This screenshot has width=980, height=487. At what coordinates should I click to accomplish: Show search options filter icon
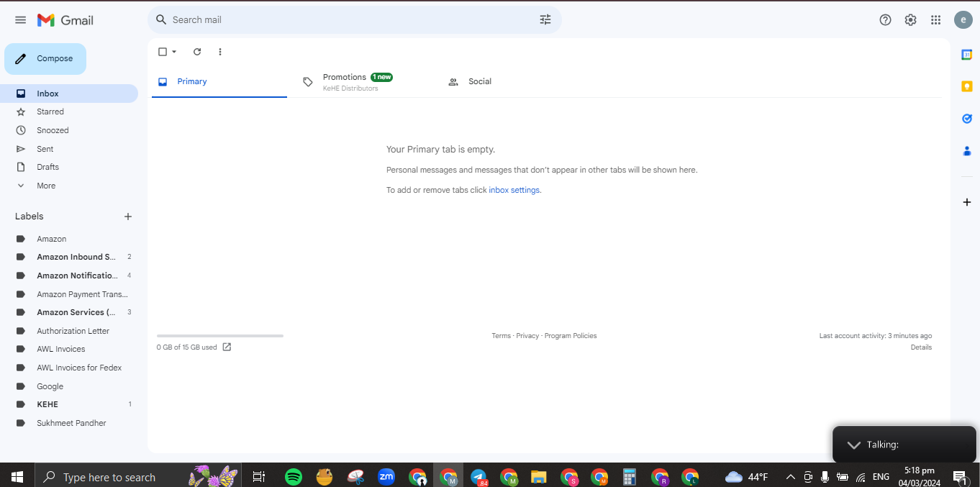(545, 20)
